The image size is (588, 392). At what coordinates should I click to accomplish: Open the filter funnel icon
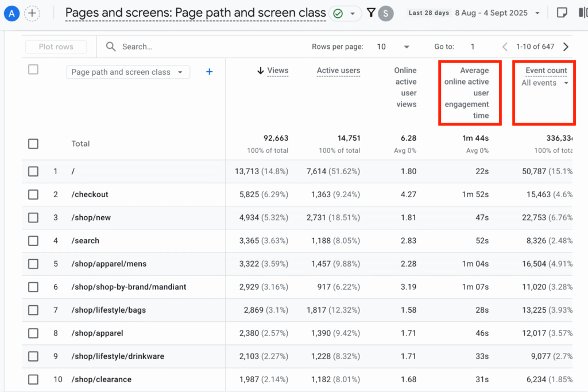(x=371, y=13)
